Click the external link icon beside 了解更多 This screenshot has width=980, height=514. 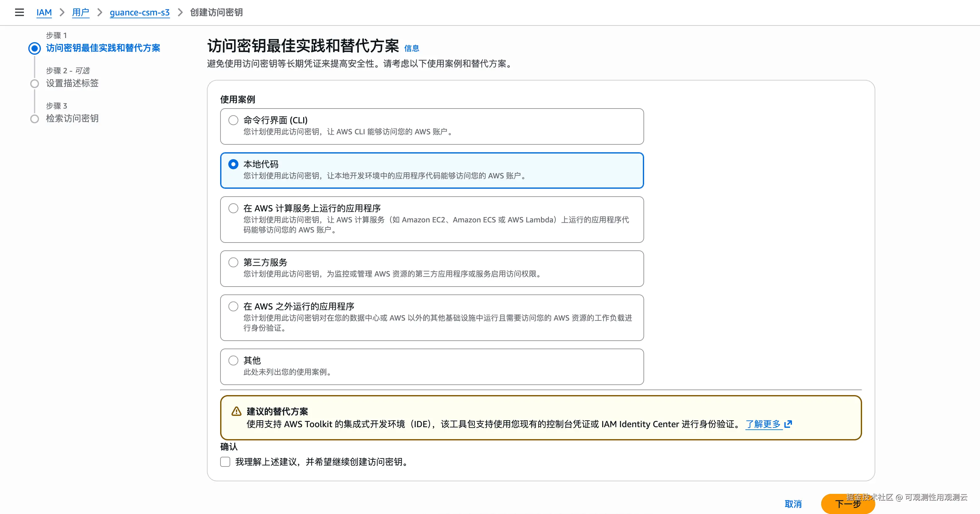(x=788, y=424)
